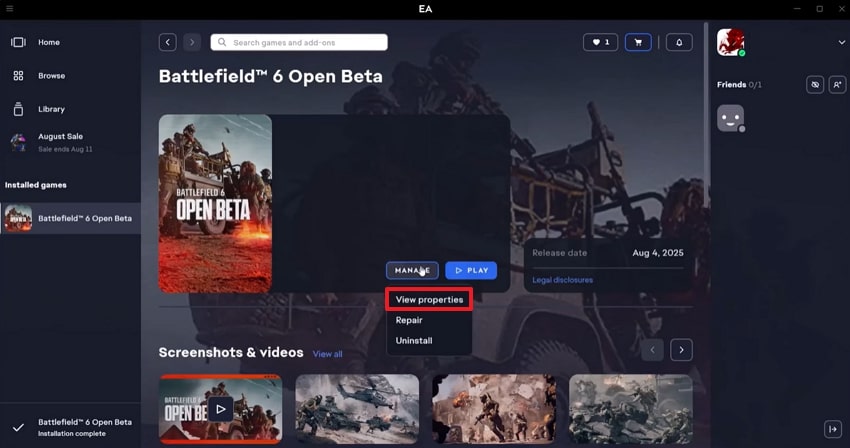Open the wishlist heart button
This screenshot has width=850, height=448.
pyautogui.click(x=600, y=42)
